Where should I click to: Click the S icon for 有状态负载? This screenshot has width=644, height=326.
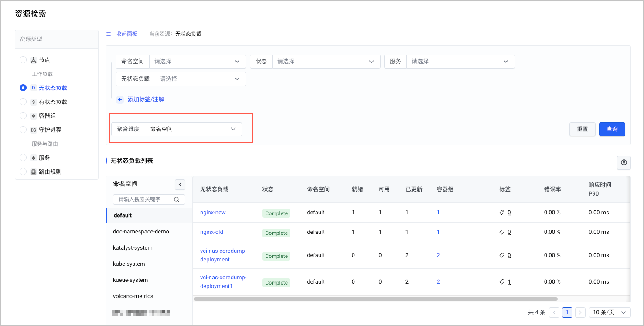pos(34,102)
